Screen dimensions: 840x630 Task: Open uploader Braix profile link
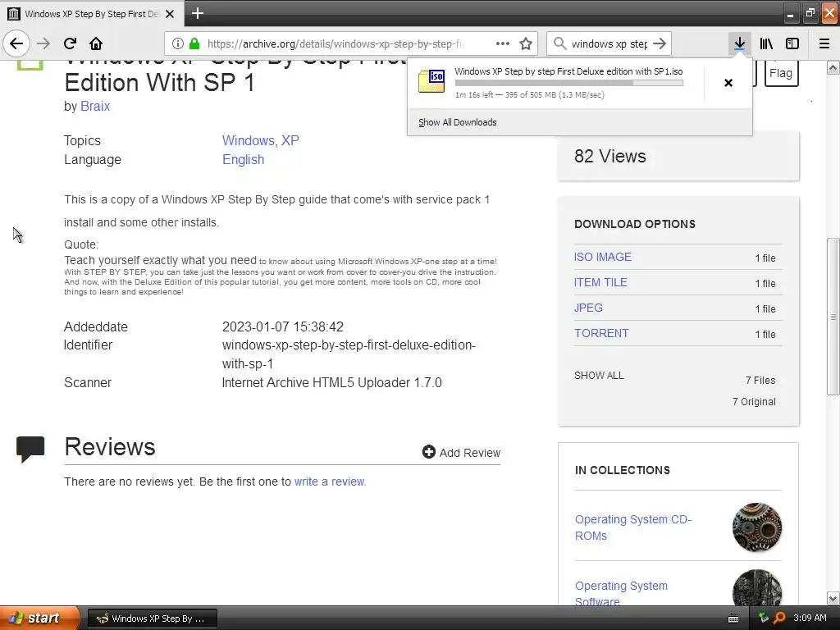(x=95, y=106)
